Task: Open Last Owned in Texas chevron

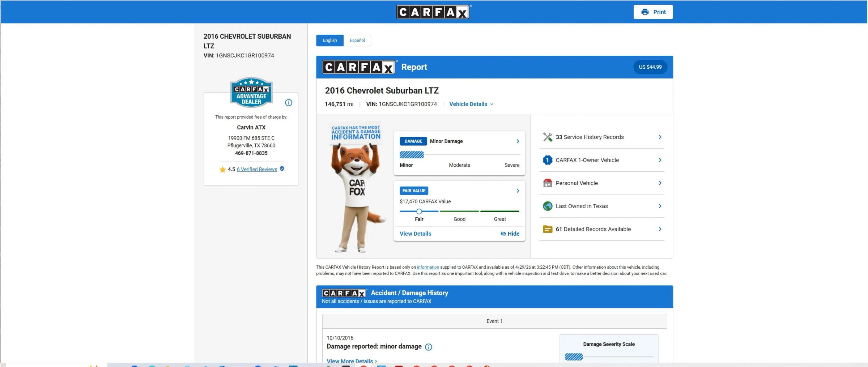Action: pos(660,206)
